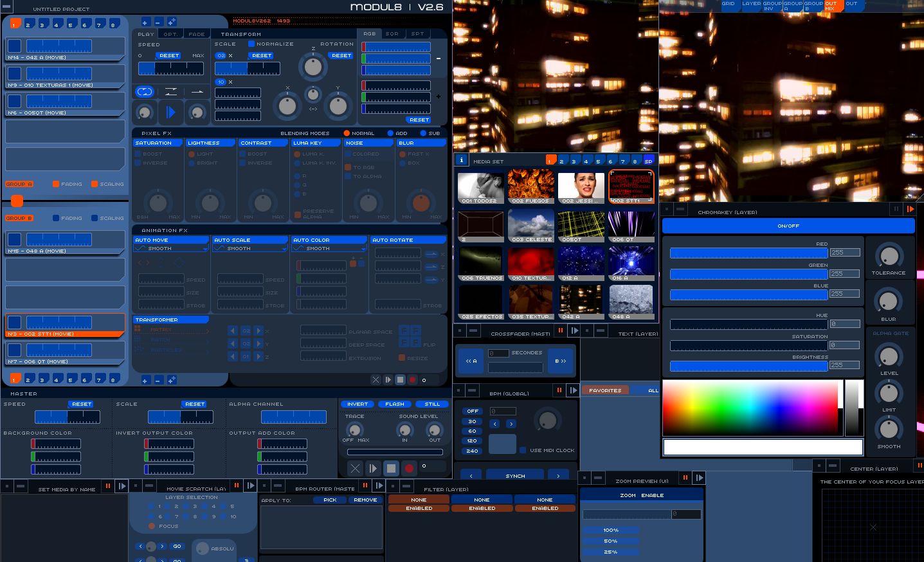Viewport: 924px width, 562px height.
Task: Switch to the FADE tab
Action: point(197,33)
